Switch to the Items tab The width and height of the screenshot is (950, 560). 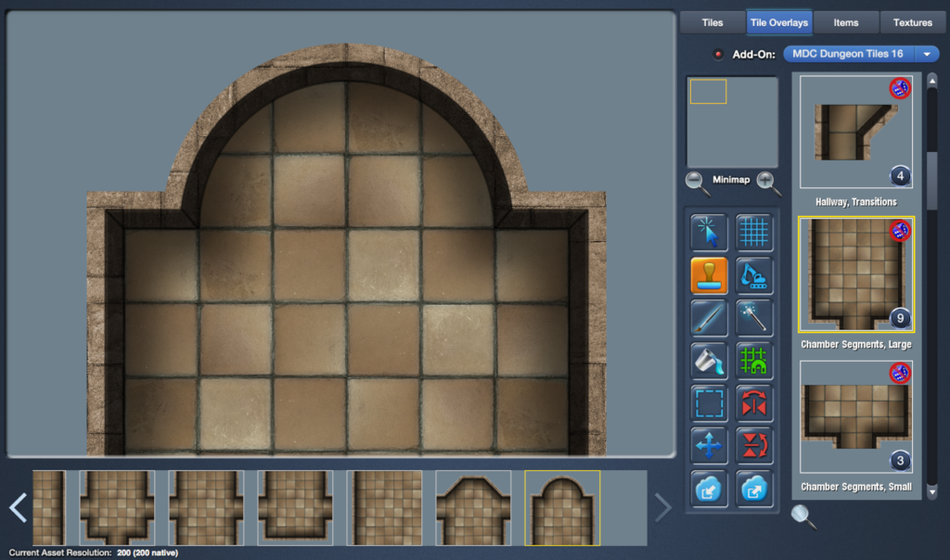845,22
